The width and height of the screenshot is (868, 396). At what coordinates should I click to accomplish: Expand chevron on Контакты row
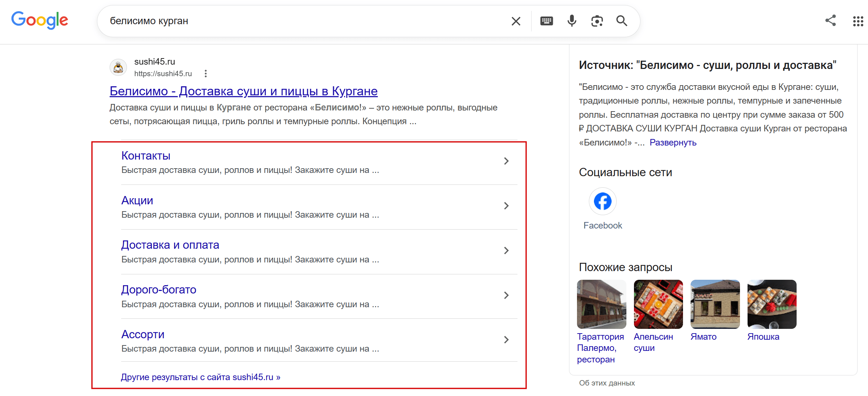506,161
